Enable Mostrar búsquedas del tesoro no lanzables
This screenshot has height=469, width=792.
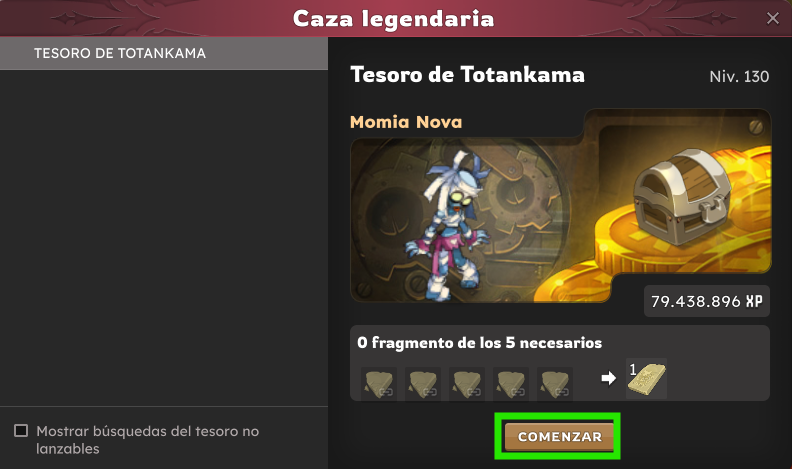[x=21, y=431]
